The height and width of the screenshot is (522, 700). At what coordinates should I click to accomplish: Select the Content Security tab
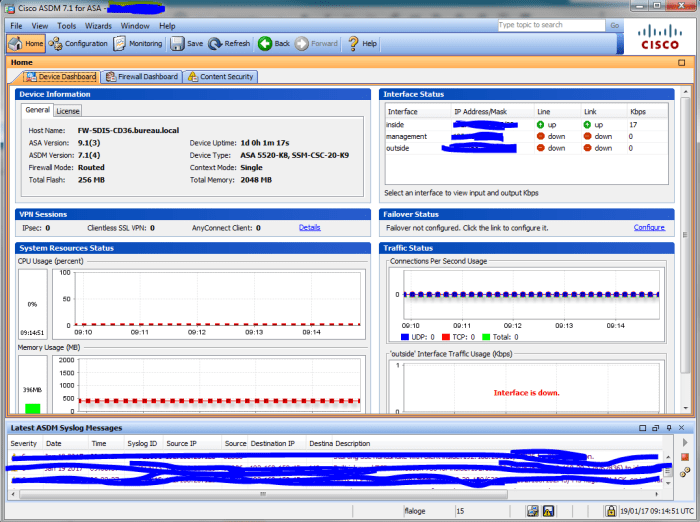coord(220,76)
